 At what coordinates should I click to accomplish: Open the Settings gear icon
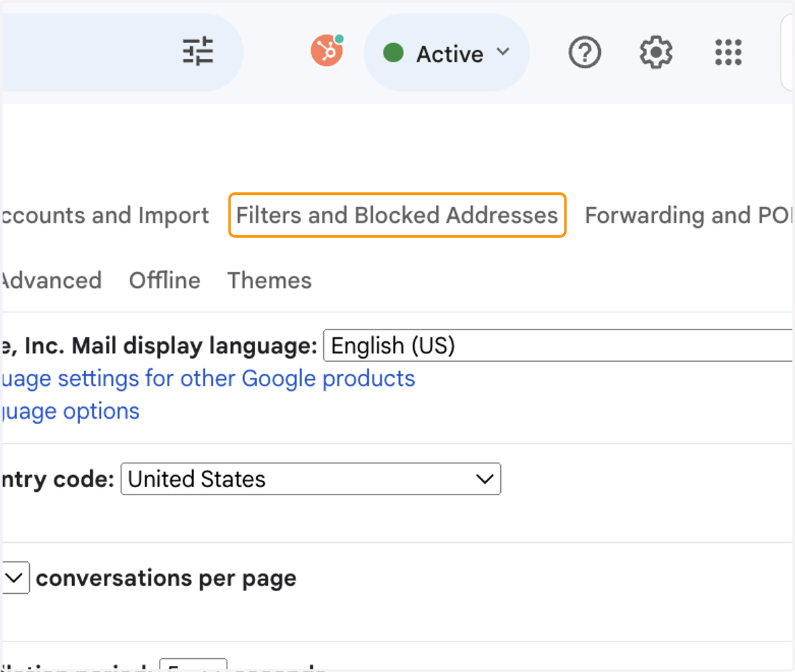click(x=656, y=52)
